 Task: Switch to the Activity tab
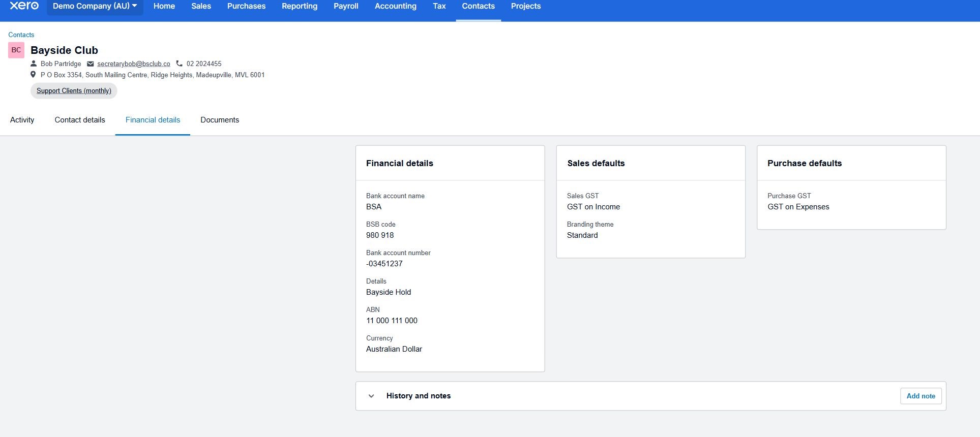coord(22,120)
